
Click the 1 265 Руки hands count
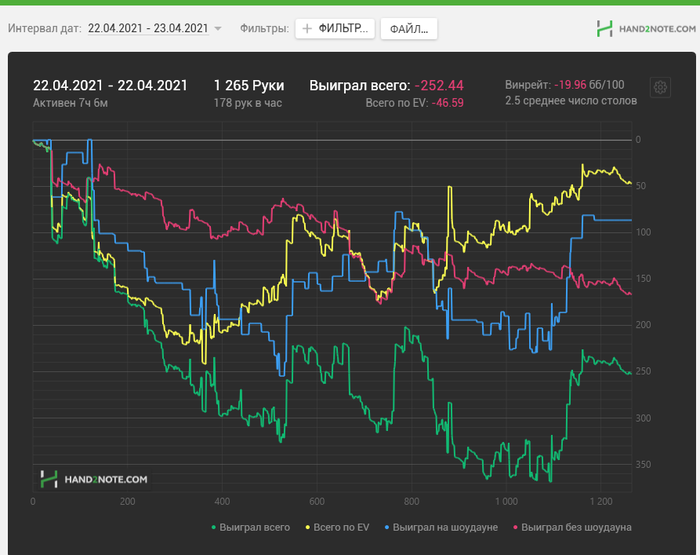tap(249, 85)
